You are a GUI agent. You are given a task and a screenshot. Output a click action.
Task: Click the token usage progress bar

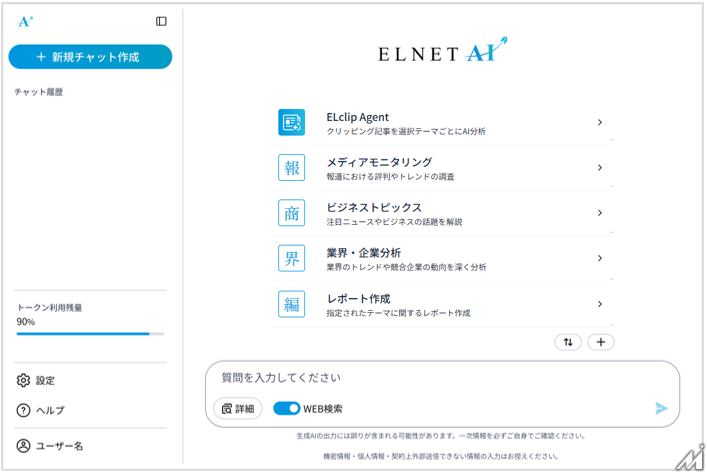tap(90, 334)
